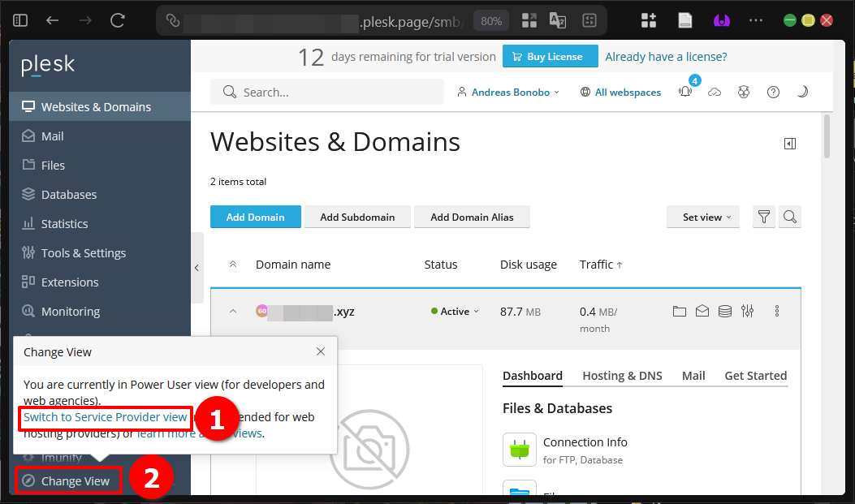Open the Databases icon for the domain row
Screen dimensions: 855x504
(725, 311)
